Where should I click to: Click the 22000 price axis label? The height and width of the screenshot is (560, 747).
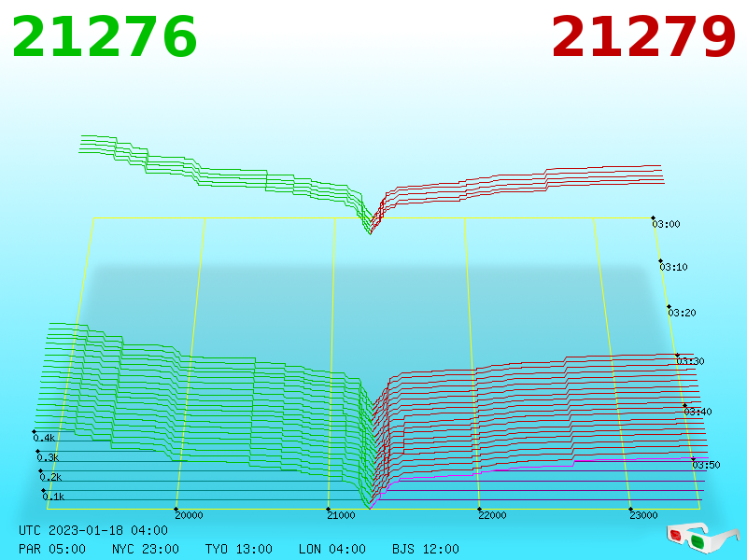click(492, 515)
